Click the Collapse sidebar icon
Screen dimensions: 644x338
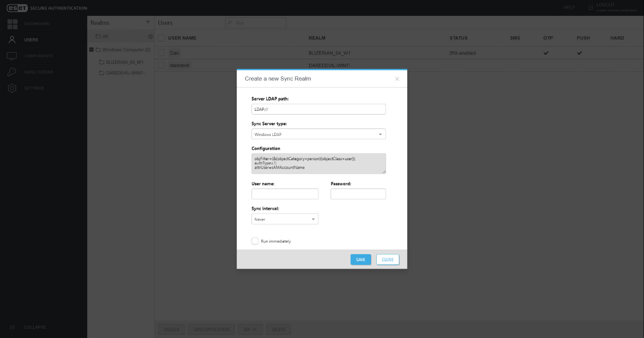pyautogui.click(x=13, y=327)
